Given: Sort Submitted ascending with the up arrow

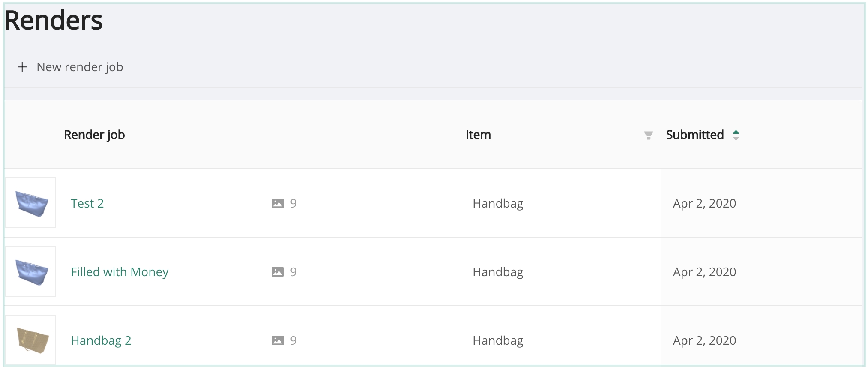Looking at the screenshot, I should pos(736,132).
